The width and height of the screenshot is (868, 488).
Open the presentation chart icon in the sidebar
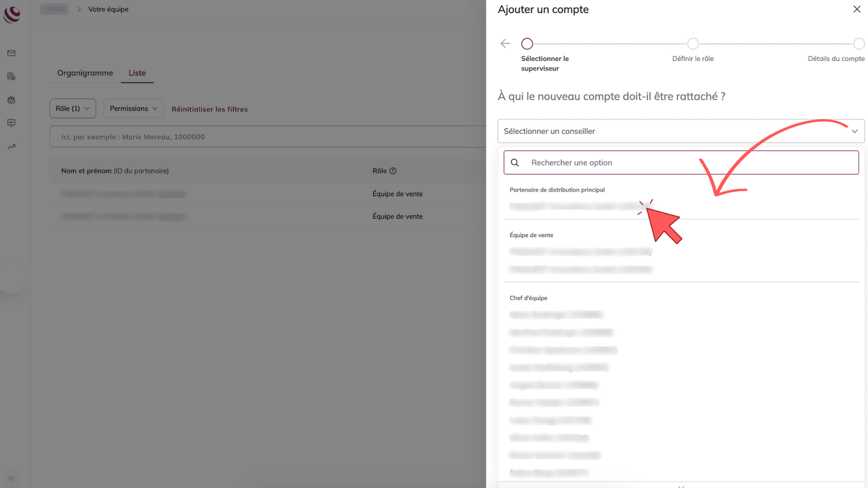pyautogui.click(x=11, y=123)
